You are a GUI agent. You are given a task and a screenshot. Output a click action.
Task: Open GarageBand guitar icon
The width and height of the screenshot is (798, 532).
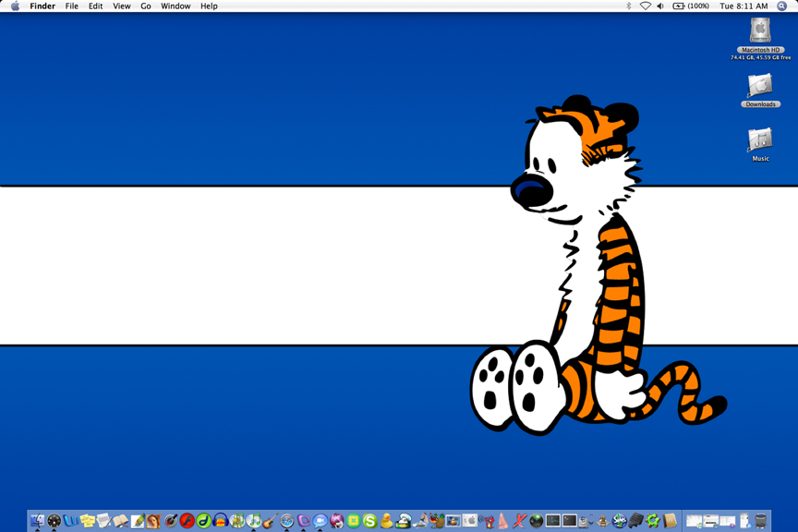271,521
